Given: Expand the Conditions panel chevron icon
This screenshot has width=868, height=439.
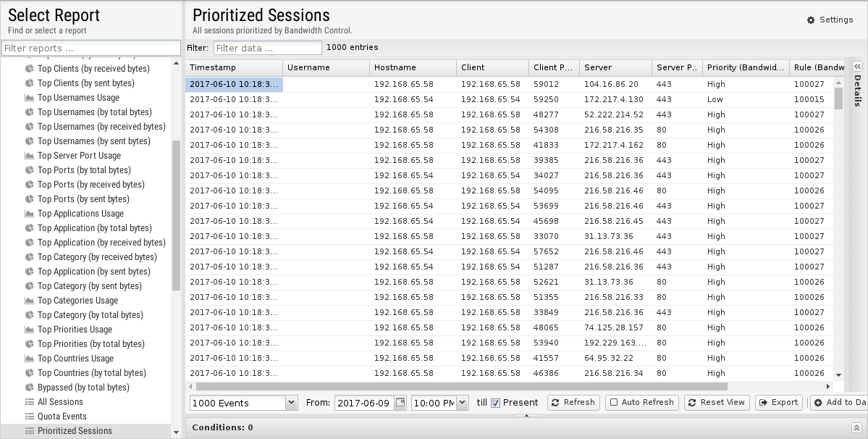Looking at the screenshot, I should coord(856,427).
